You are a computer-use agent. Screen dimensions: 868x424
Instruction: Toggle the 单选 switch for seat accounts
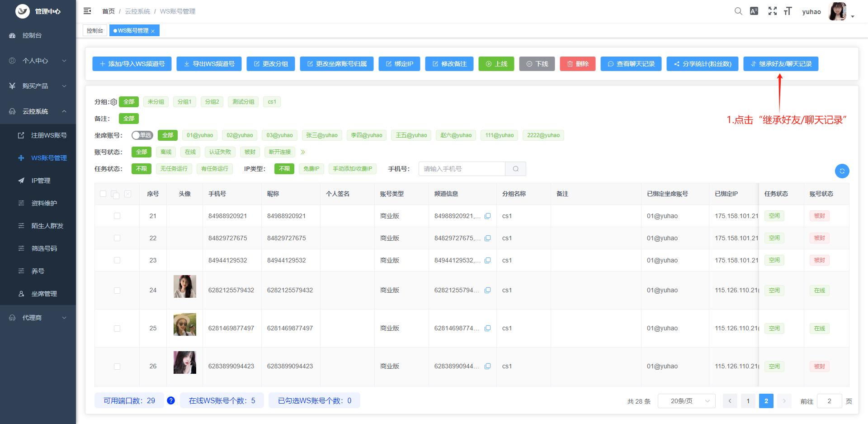pos(142,135)
